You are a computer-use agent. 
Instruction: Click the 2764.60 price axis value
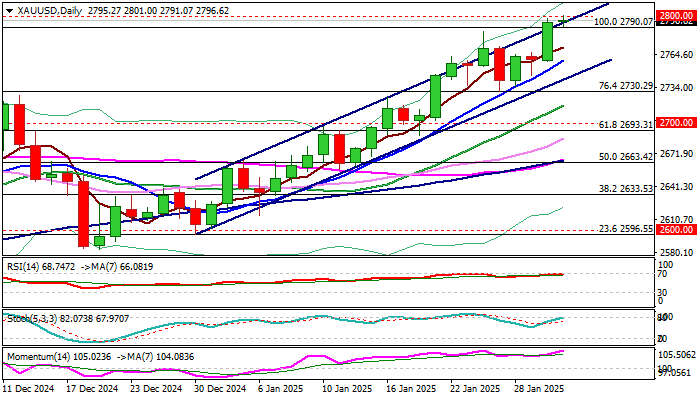pyautogui.click(x=677, y=54)
